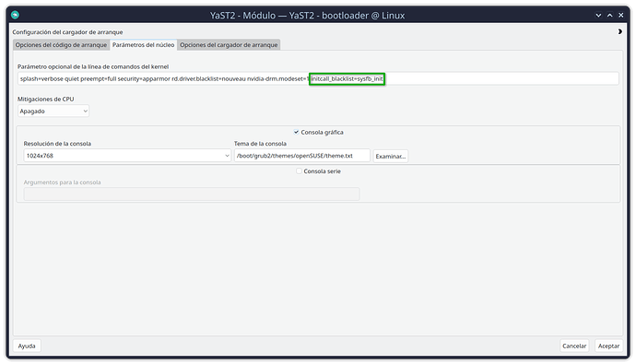636x364 pixels.
Task: Click the YaST application icon in title bar
Action: [x=15, y=16]
